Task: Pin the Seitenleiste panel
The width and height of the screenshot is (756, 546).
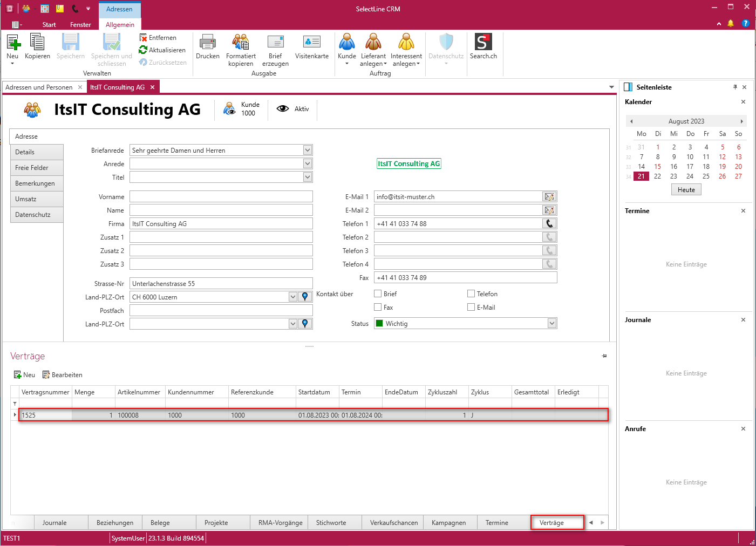Action: click(735, 87)
